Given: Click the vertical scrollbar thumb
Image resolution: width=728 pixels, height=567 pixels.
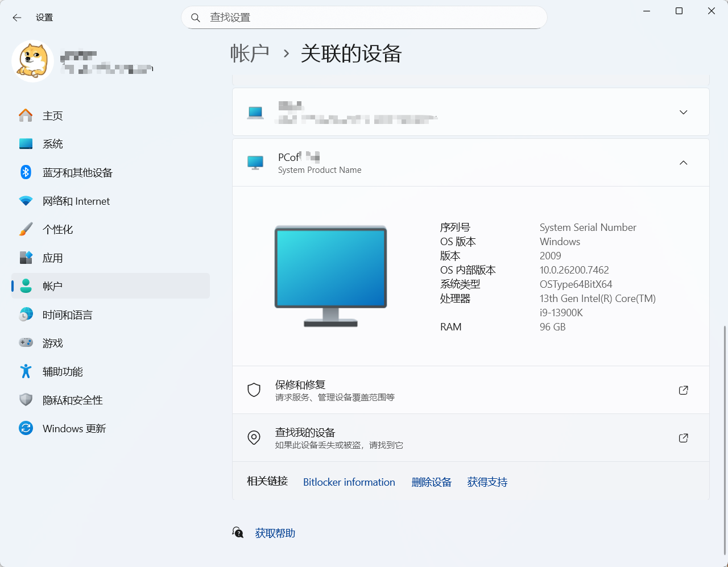Looking at the screenshot, I should point(724,440).
